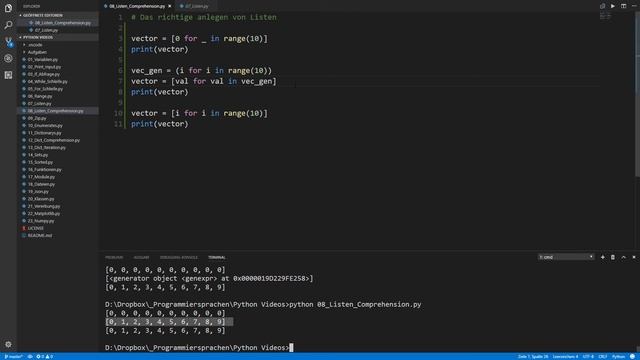Click the feedback smiley in the status bar
Viewport: 640px width, 360px height.
(632, 356)
